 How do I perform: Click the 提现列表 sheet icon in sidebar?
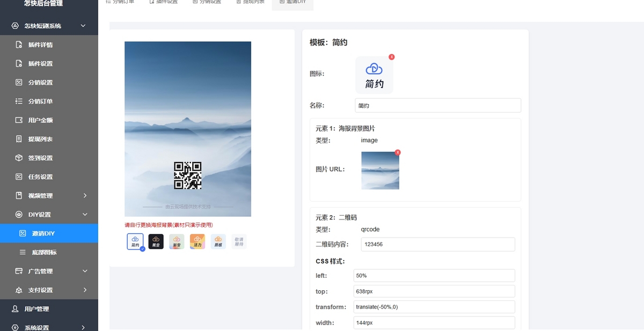click(19, 139)
